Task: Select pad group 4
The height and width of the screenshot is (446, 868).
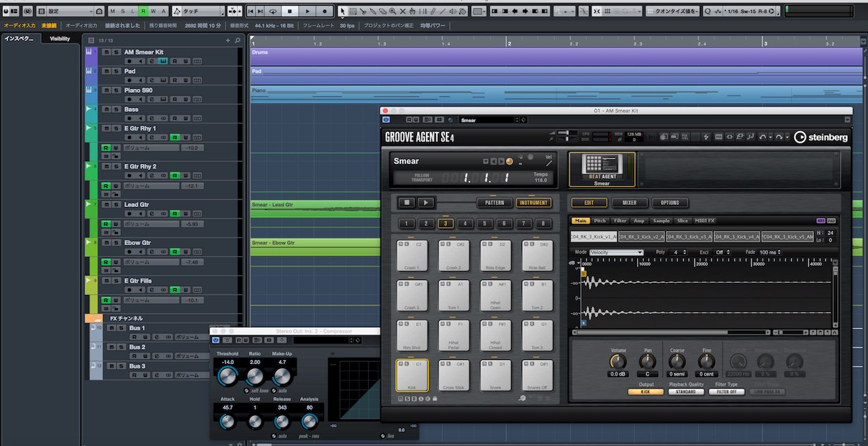Action: 465,223
